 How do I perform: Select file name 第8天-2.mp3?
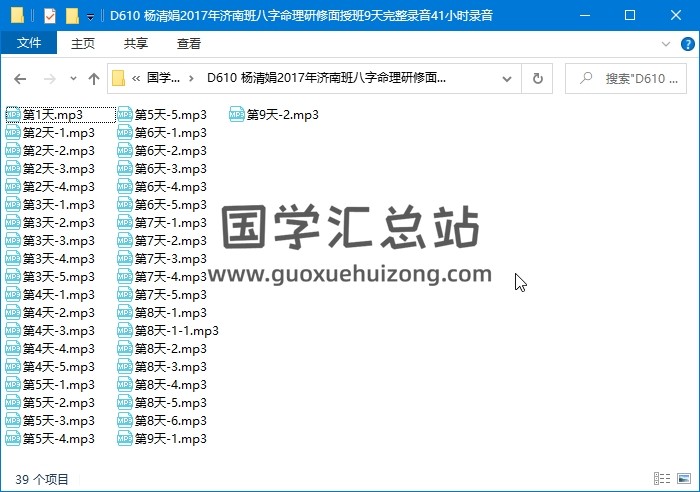tap(171, 349)
